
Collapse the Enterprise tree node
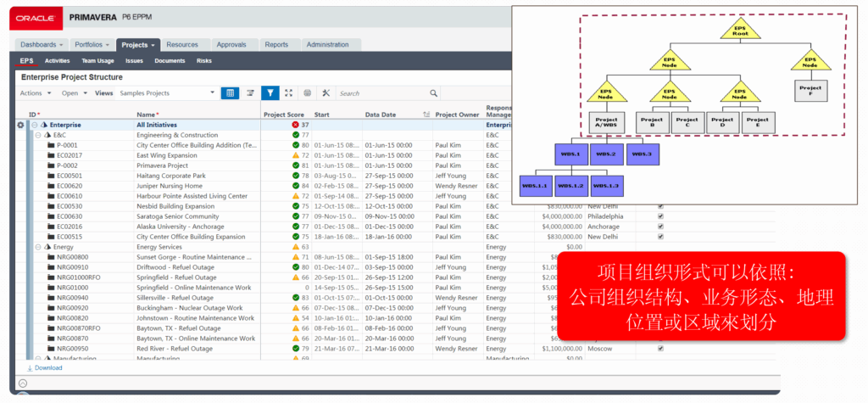tap(34, 126)
